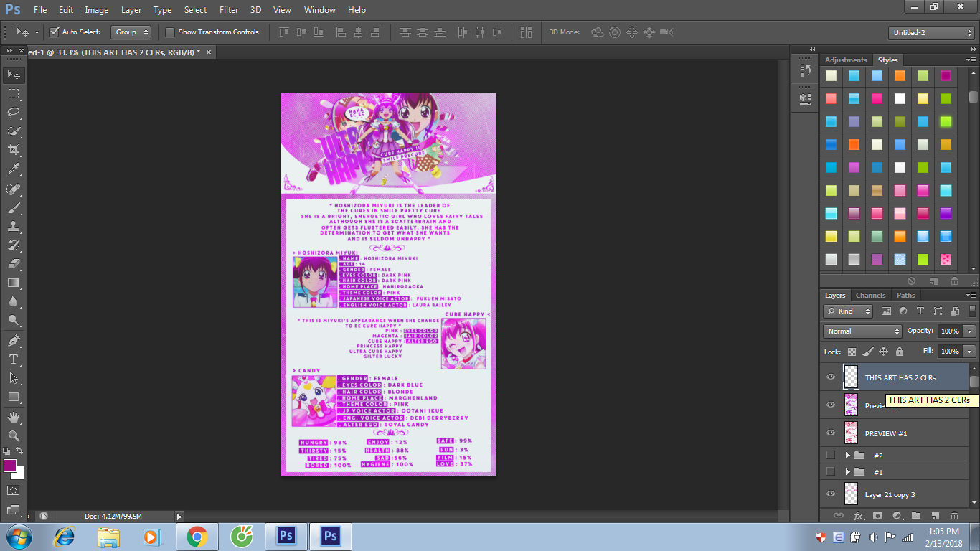
Task: Select the Crop tool
Action: point(14,150)
